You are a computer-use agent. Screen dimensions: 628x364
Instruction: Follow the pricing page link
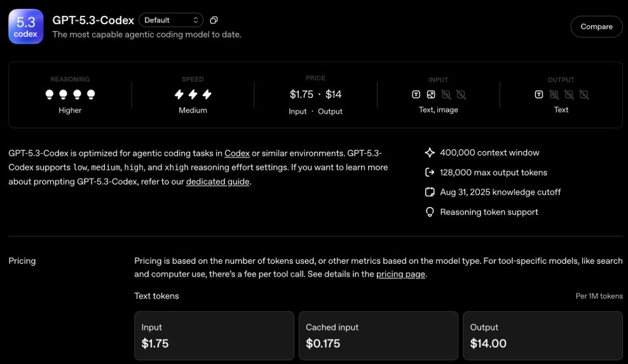400,274
